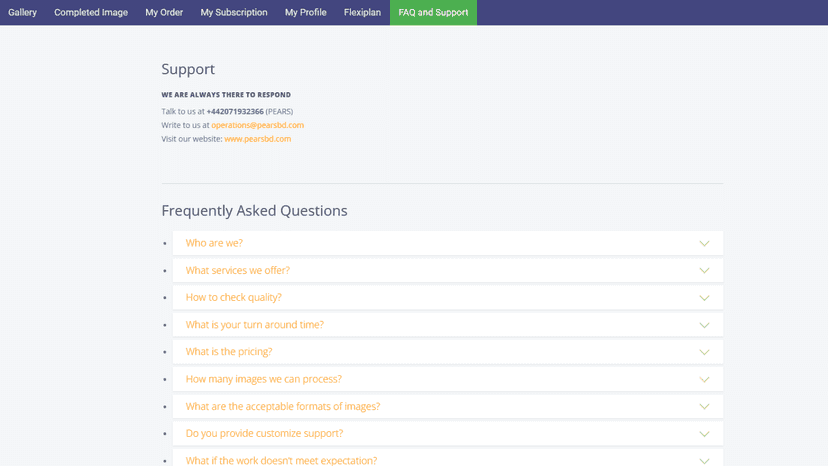Open 'What is your turn around time?' question
This screenshot has width=828, height=466.
tap(448, 324)
